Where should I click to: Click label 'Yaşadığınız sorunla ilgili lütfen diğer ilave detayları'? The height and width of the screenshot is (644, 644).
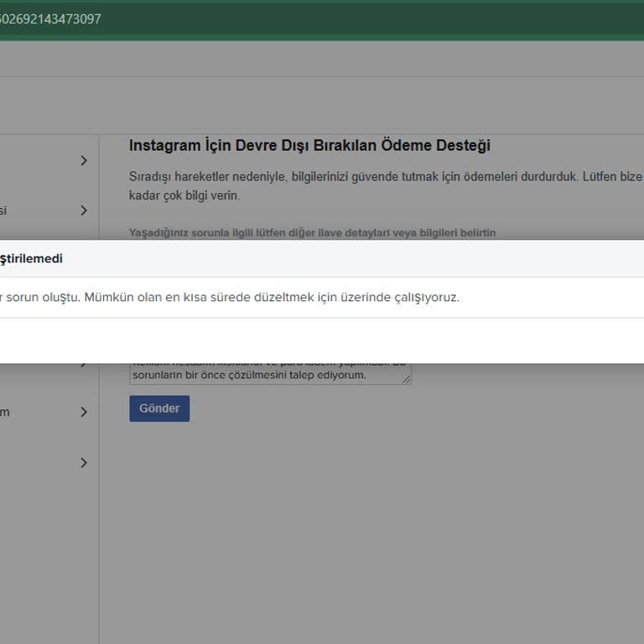point(259,233)
